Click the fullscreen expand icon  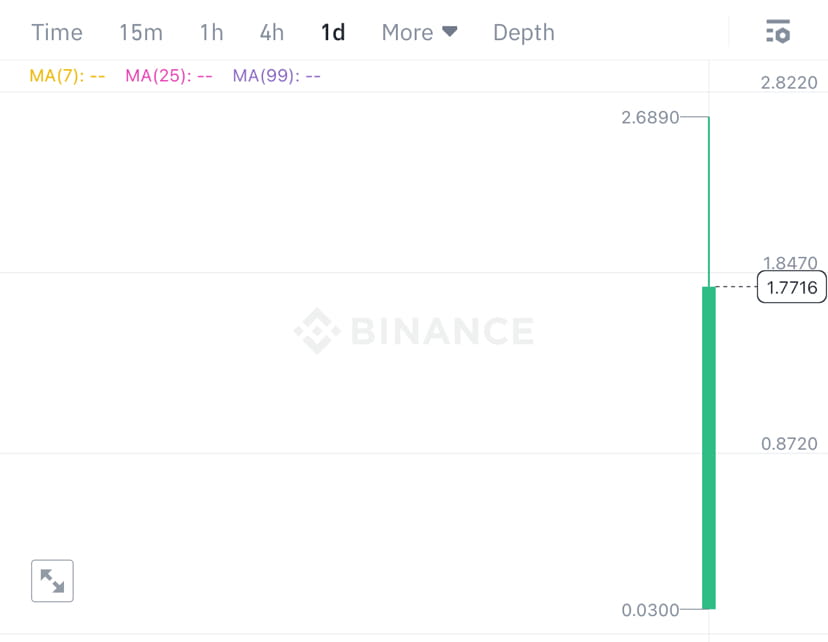click(51, 580)
